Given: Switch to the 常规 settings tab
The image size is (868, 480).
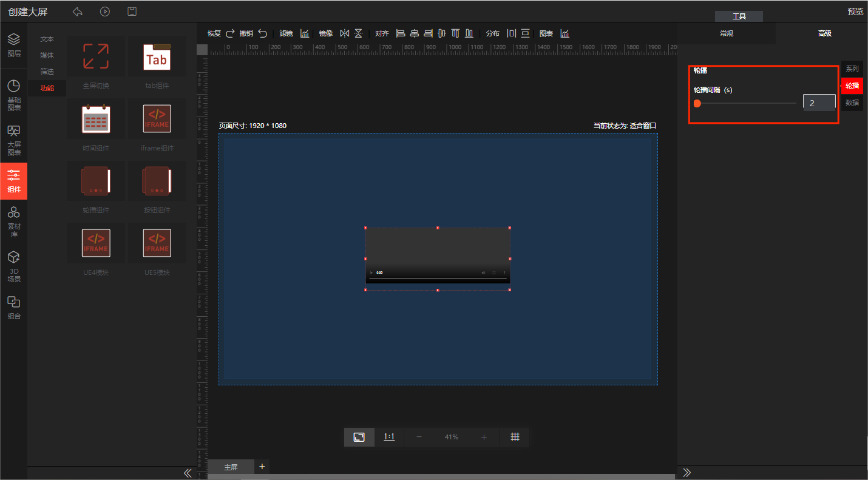Looking at the screenshot, I should [726, 33].
